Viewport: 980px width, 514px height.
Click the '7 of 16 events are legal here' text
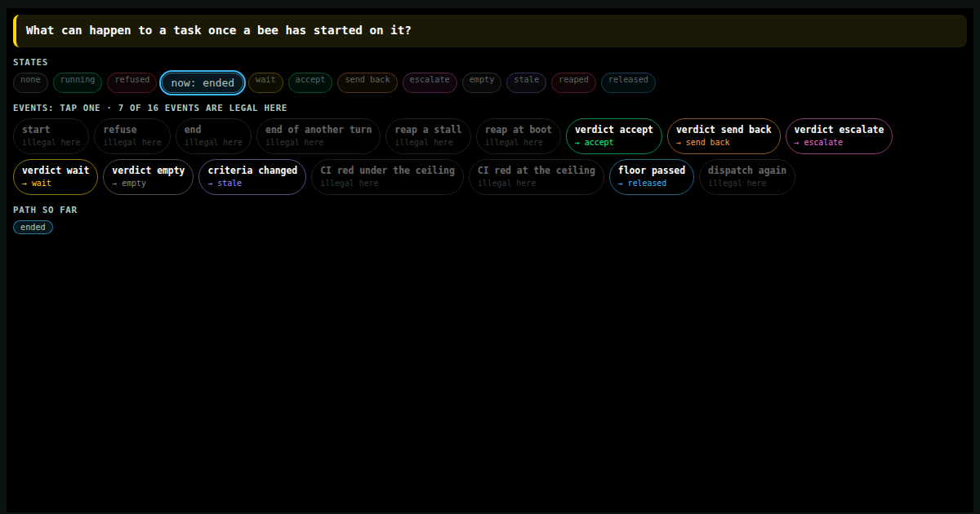203,108
